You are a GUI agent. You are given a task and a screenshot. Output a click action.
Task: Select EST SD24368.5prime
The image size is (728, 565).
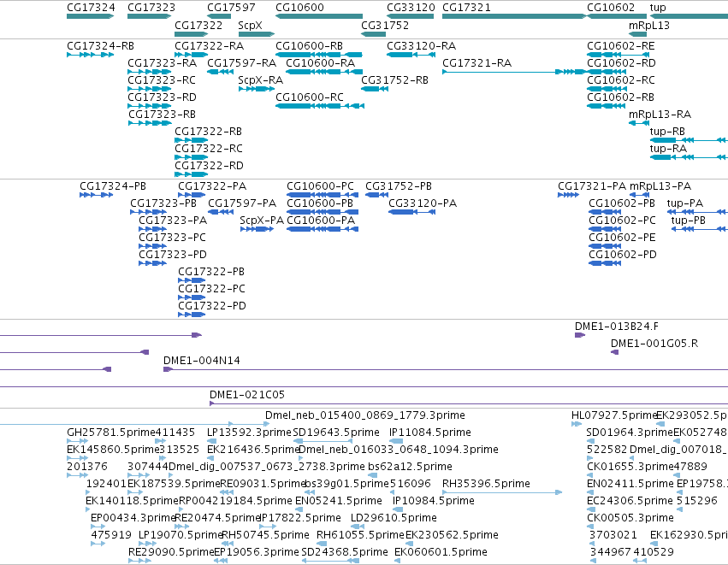(345, 553)
